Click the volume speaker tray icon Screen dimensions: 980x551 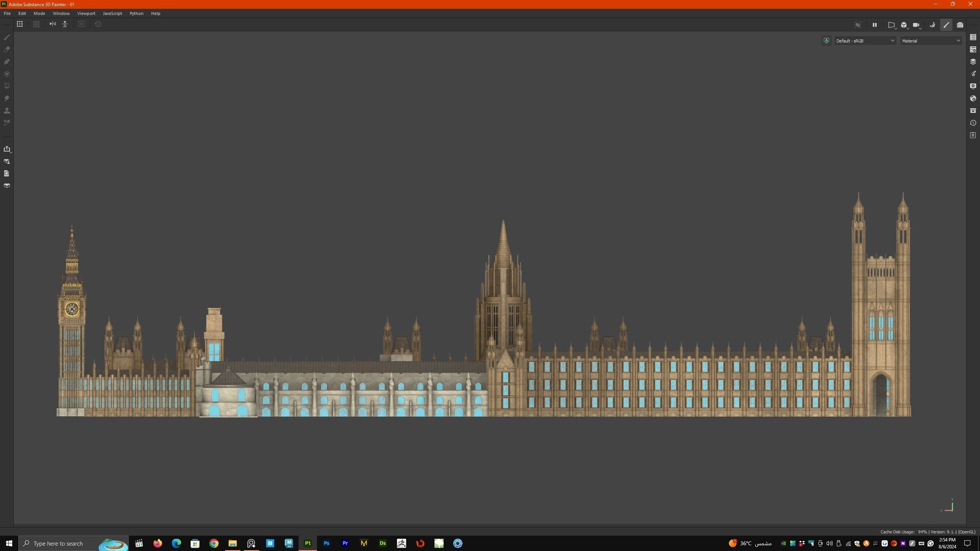click(x=829, y=543)
